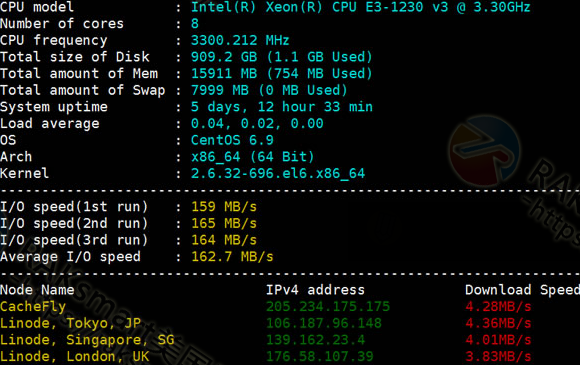Select download speed 4.01MB/s
The height and width of the screenshot is (365, 580).
tap(498, 340)
